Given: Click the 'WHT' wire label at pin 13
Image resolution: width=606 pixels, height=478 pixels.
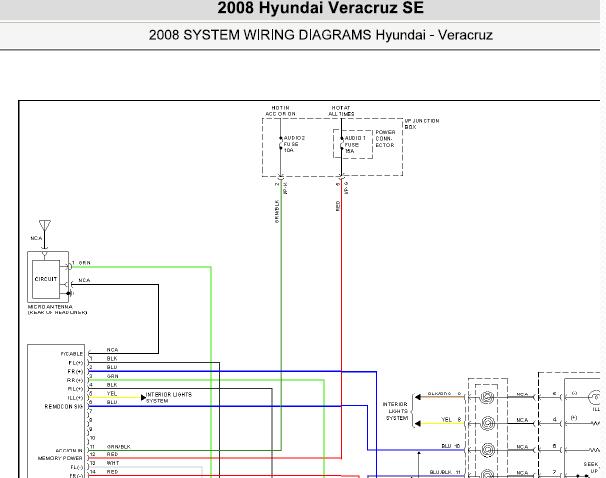Looking at the screenshot, I should point(113,463).
